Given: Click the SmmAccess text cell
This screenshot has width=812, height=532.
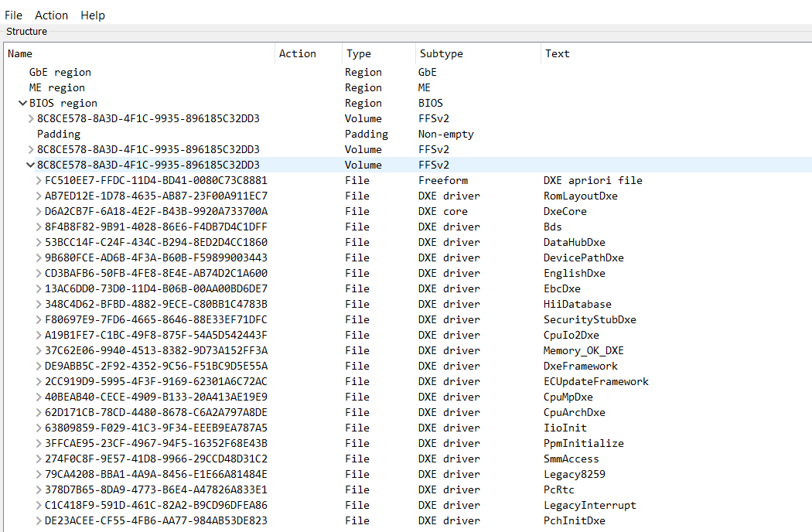Looking at the screenshot, I should coord(571,459).
